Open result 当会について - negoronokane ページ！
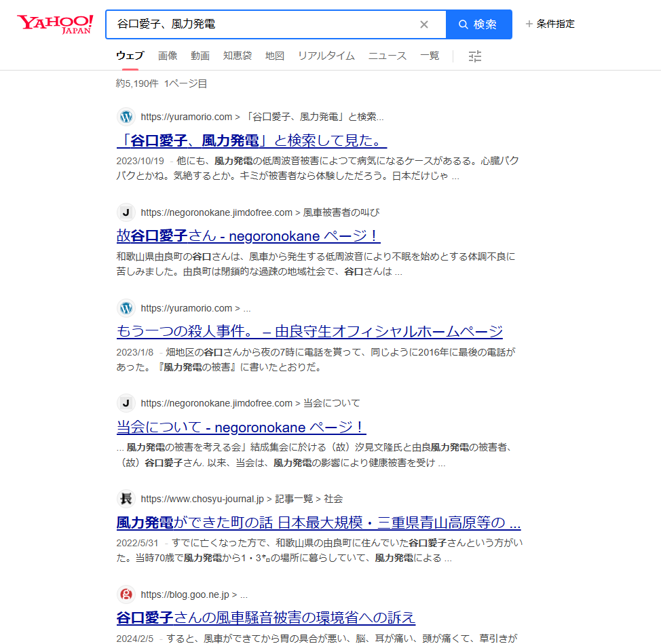Image resolution: width=661 pixels, height=644 pixels. pyautogui.click(x=241, y=427)
